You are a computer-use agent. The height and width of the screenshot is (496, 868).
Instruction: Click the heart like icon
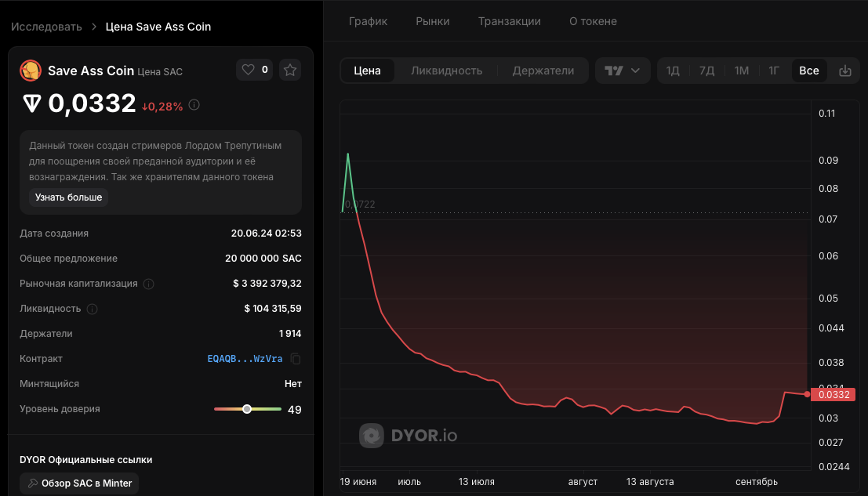pos(248,70)
